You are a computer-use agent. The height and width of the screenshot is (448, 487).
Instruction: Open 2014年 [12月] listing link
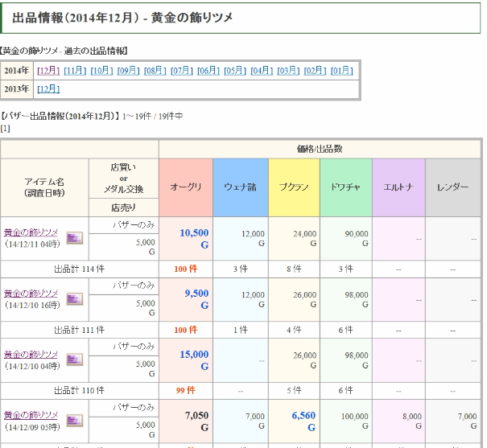point(48,71)
